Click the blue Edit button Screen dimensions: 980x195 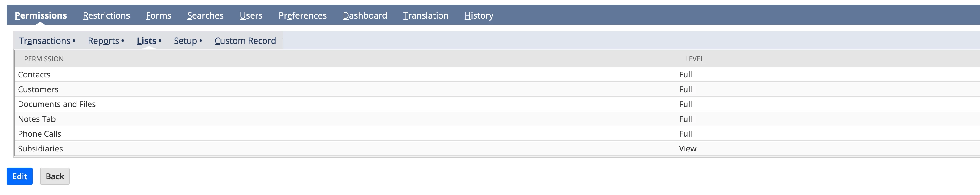20,176
